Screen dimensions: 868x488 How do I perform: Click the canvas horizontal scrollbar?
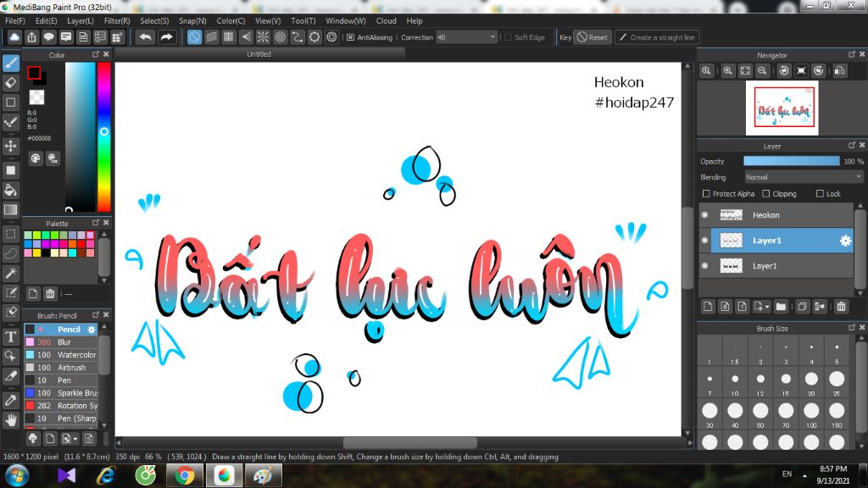coord(410,442)
